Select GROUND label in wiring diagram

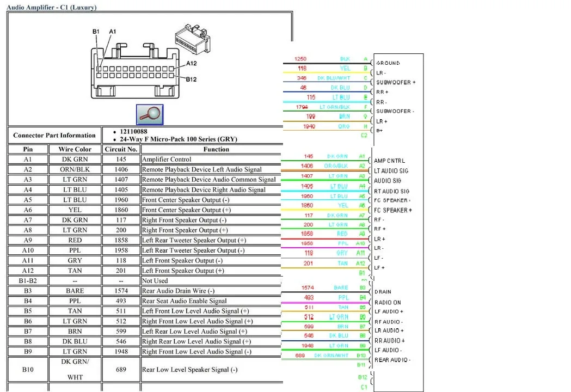(388, 63)
